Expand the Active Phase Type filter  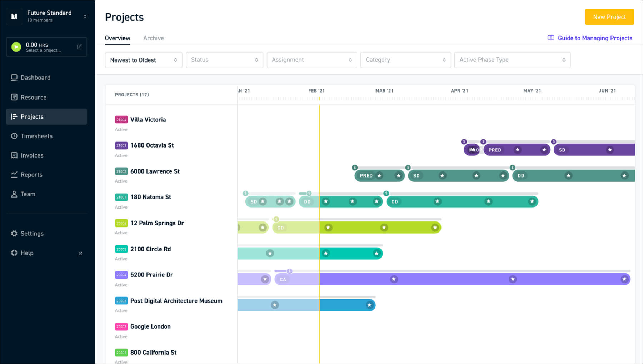pyautogui.click(x=512, y=60)
